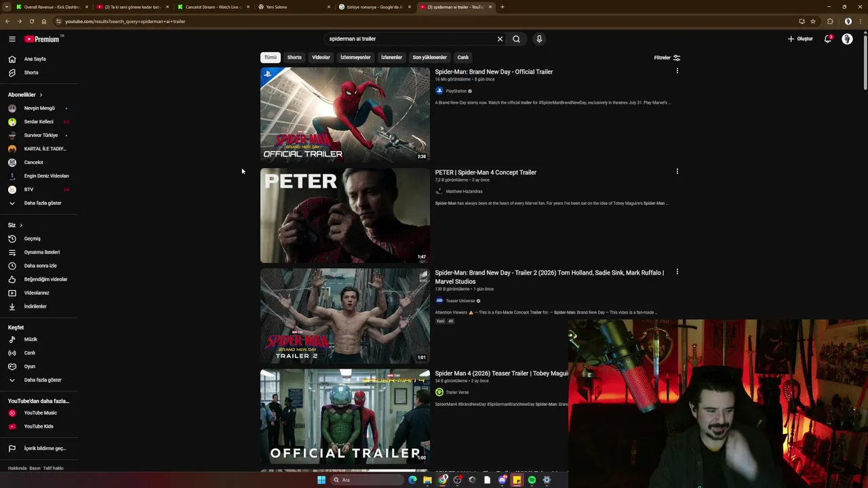Select the Shorts filter chip
868x488 pixels.
coord(294,58)
